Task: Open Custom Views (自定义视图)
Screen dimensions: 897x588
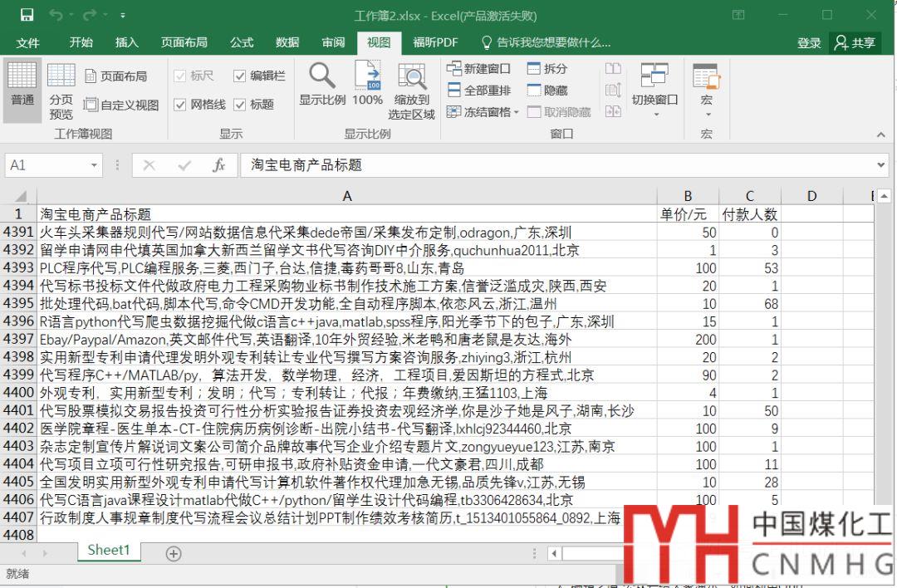Action: click(121, 105)
